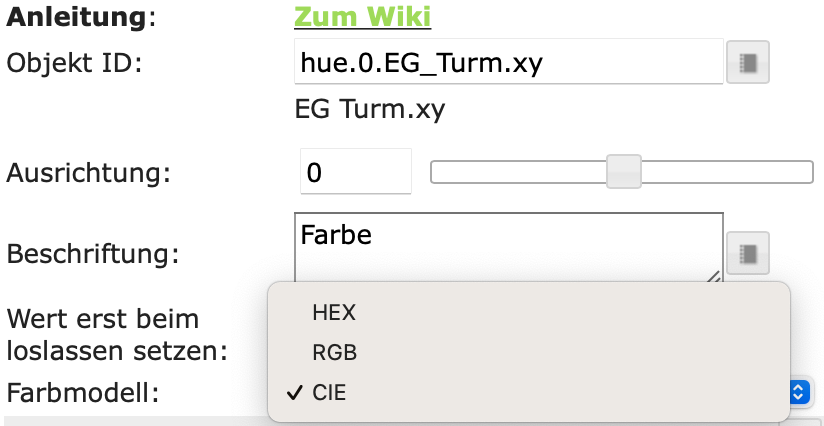Screen dimensions: 824x426
Task: Click the EG Turm.xy object name text
Action: tap(370, 108)
